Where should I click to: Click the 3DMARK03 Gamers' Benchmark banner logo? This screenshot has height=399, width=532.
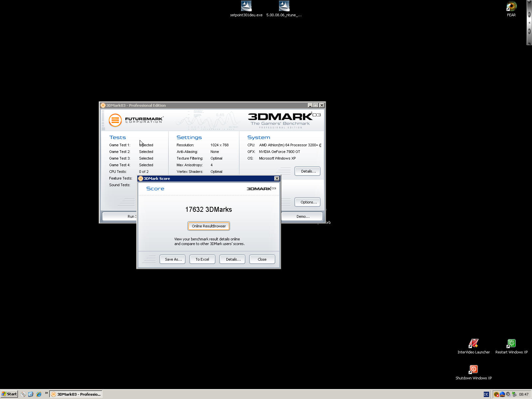[x=284, y=120]
